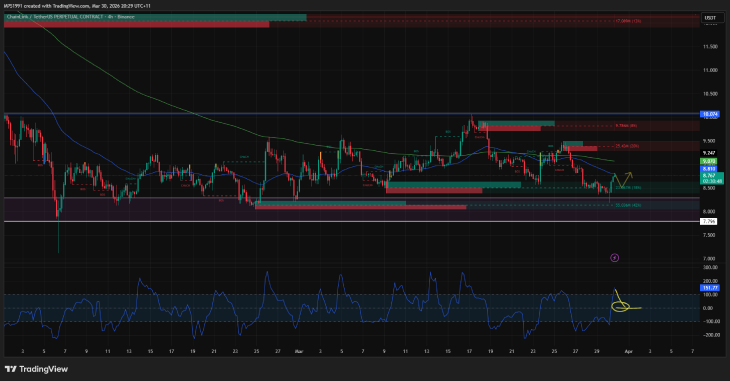Click the 8.000 price axis value
This screenshot has height=381, width=730.
(x=709, y=211)
